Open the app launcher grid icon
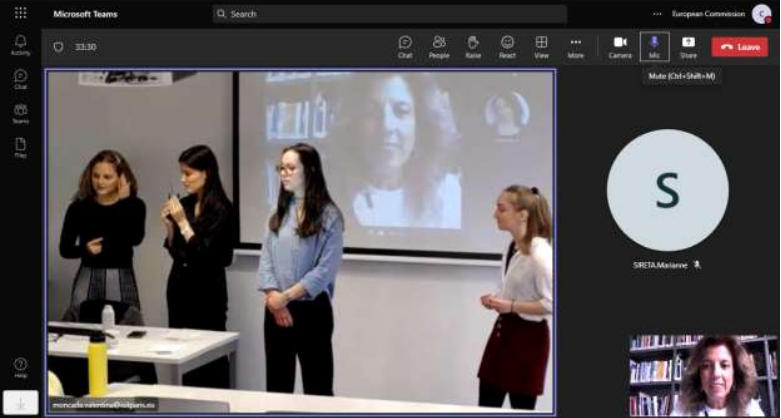781x418 pixels. point(20,14)
